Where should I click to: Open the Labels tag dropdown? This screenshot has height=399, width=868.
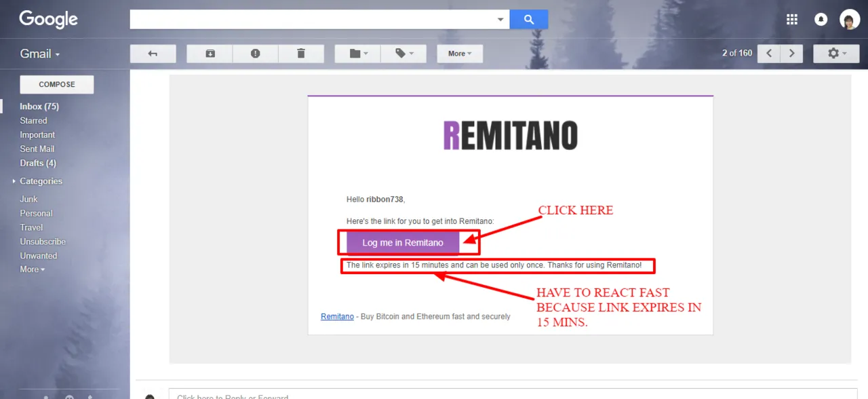pos(403,54)
